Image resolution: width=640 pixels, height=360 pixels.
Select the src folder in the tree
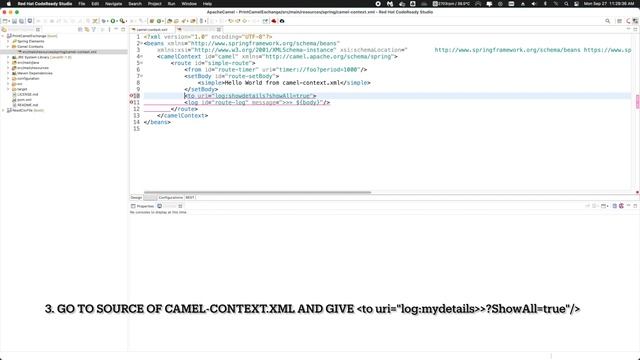(x=19, y=84)
